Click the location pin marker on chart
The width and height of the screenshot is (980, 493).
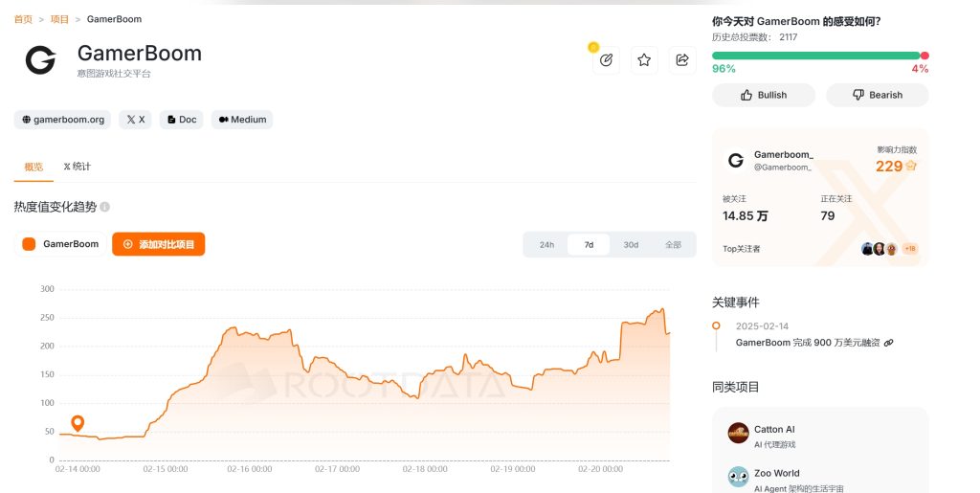coord(78,424)
